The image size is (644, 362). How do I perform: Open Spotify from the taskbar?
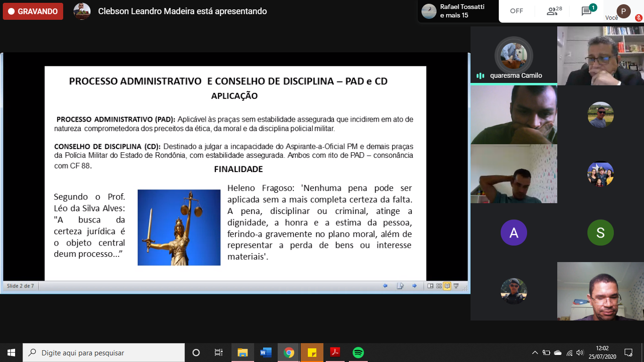click(358, 353)
